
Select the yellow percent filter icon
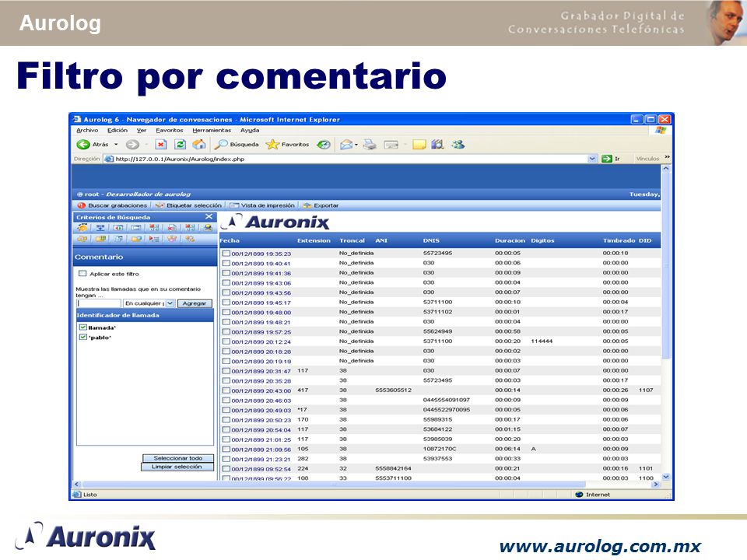[190, 239]
